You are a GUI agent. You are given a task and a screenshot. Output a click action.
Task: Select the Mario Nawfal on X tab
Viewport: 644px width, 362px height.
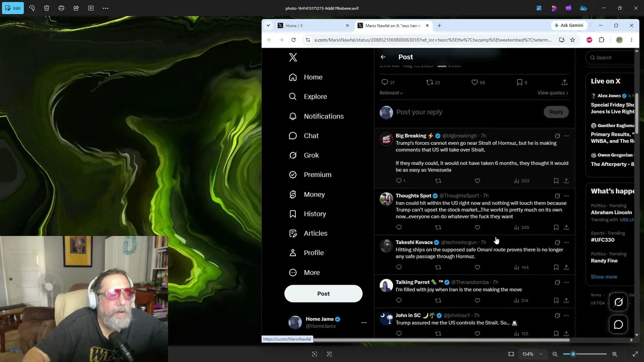tap(393, 26)
